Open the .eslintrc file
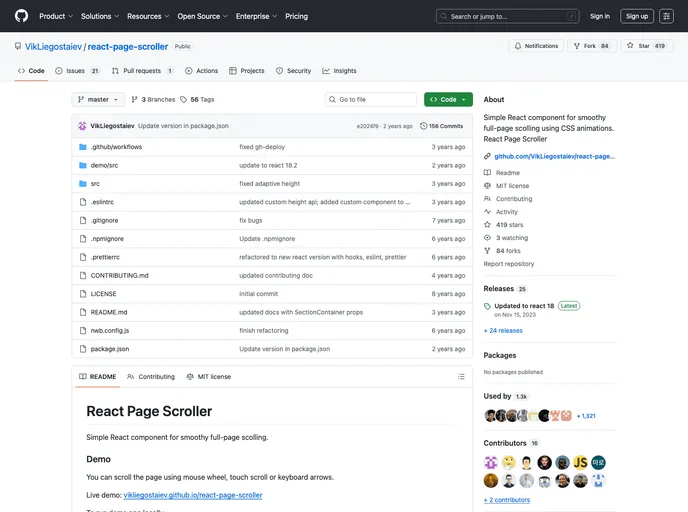This screenshot has height=512, width=688. (x=102, y=202)
